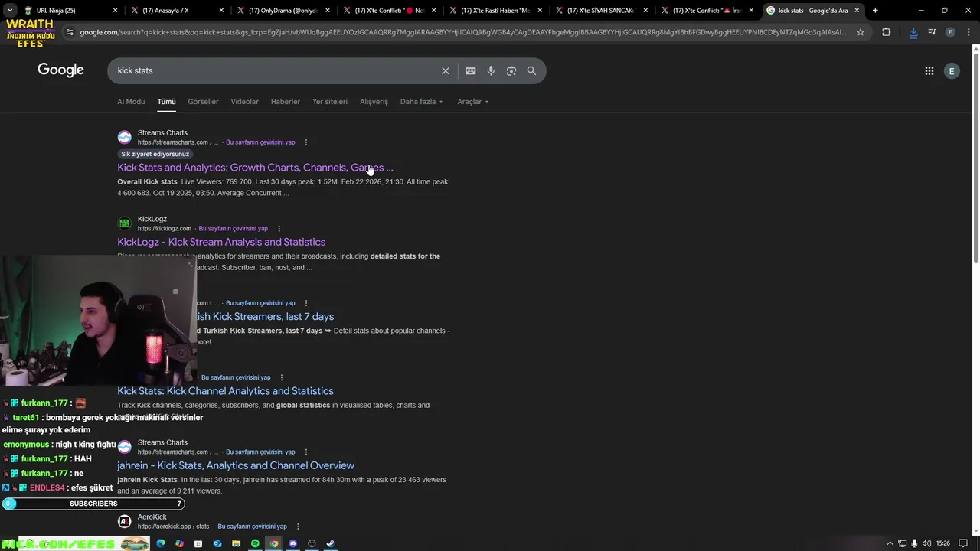Screen dimensions: 980x551
Task: Select the Haberler tab
Action: pos(285,102)
